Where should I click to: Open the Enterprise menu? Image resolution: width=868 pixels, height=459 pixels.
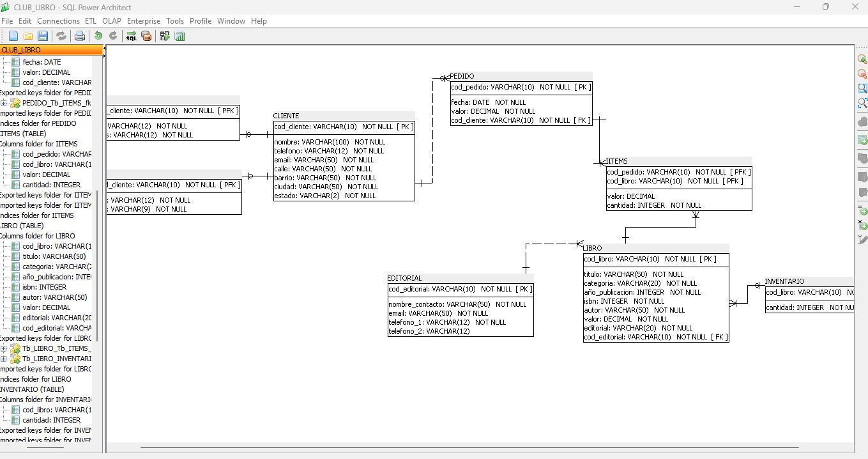tap(144, 21)
